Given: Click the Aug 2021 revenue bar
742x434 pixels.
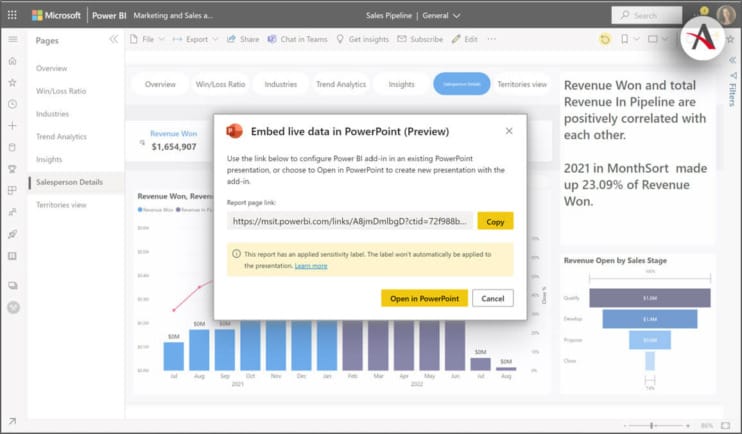Looking at the screenshot, I should (x=199, y=350).
